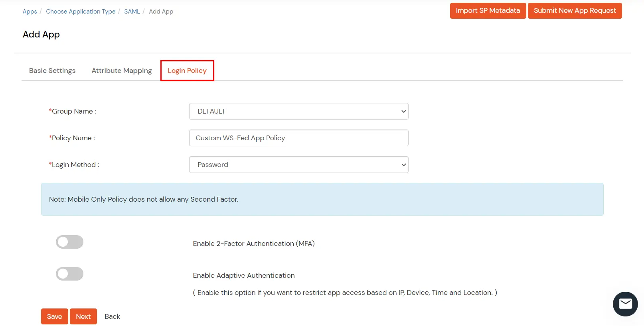This screenshot has width=644, height=326.
Task: Click the Enable Adaptive Authentication label text
Action: (x=244, y=275)
